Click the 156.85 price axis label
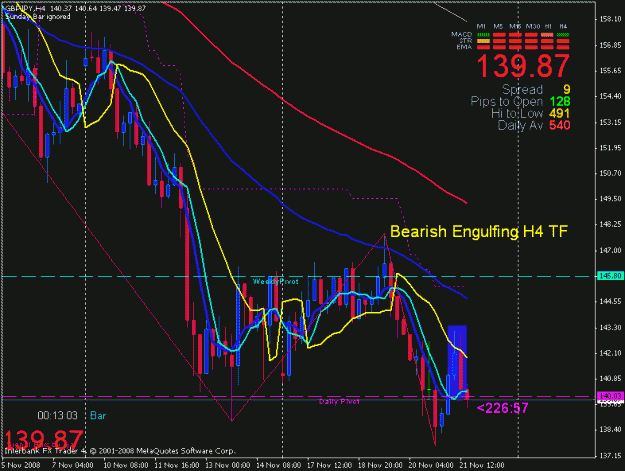Screen dimensions: 625x471 click(x=610, y=45)
